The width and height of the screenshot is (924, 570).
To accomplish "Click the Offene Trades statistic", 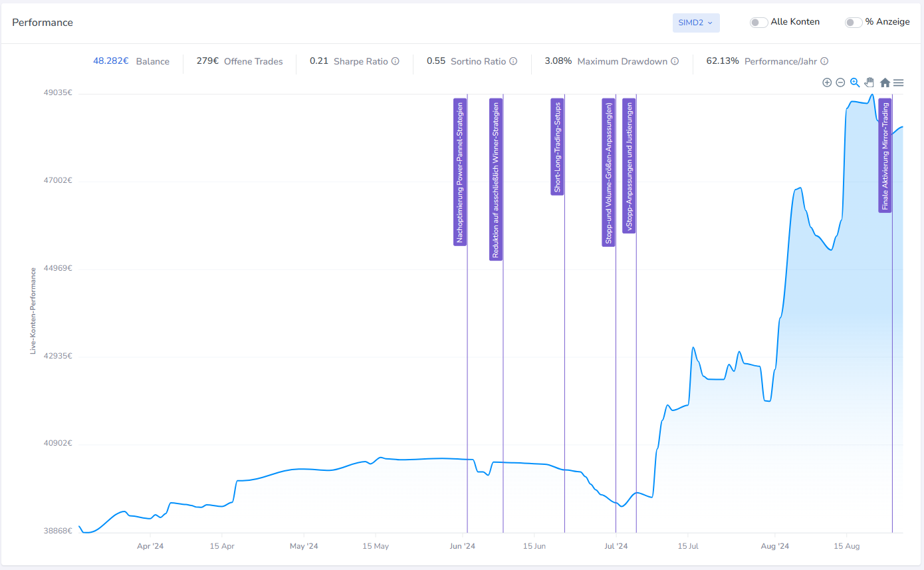I will pos(239,61).
